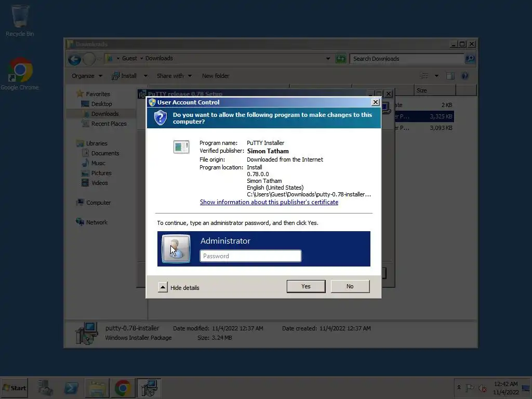This screenshot has width=532, height=399.
Task: Open the taskbar clock and date
Action: (x=506, y=388)
